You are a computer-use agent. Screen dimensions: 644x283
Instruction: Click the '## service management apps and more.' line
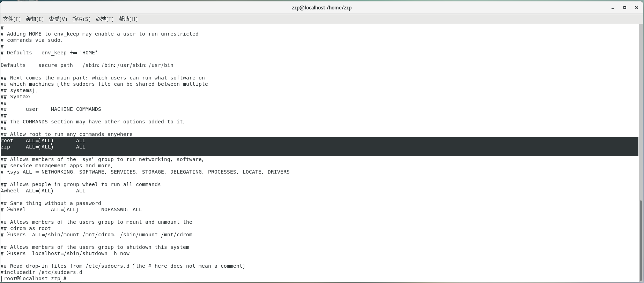[57, 166]
